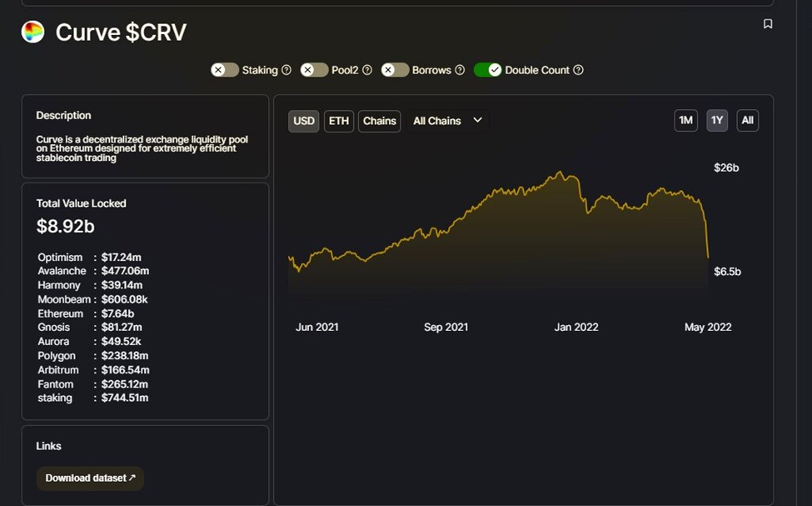The image size is (812, 506).
Task: Expand the All Chains dropdown
Action: pyautogui.click(x=447, y=121)
